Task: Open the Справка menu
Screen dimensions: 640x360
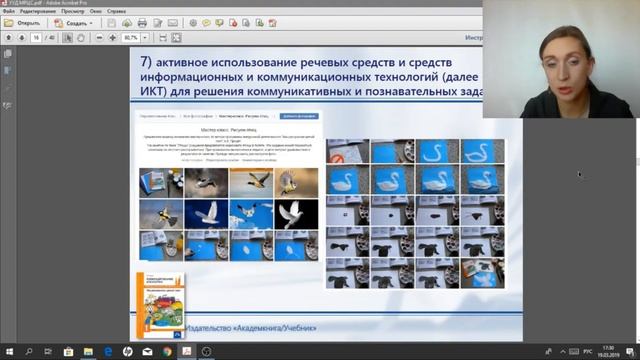Action: (116, 11)
